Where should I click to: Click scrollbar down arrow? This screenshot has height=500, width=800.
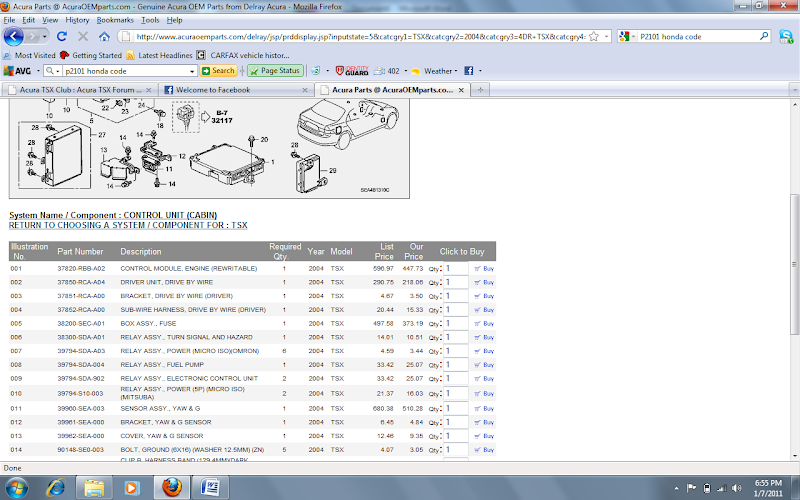coord(794,456)
